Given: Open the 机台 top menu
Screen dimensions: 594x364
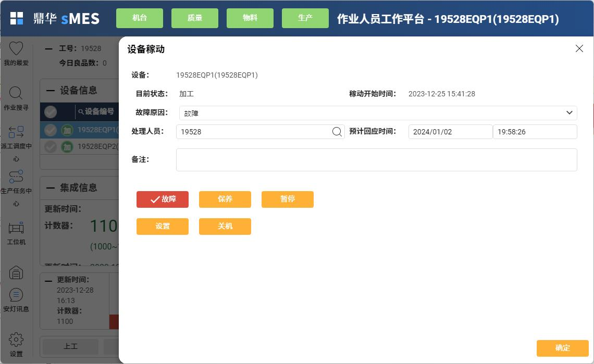Looking at the screenshot, I should pos(140,18).
